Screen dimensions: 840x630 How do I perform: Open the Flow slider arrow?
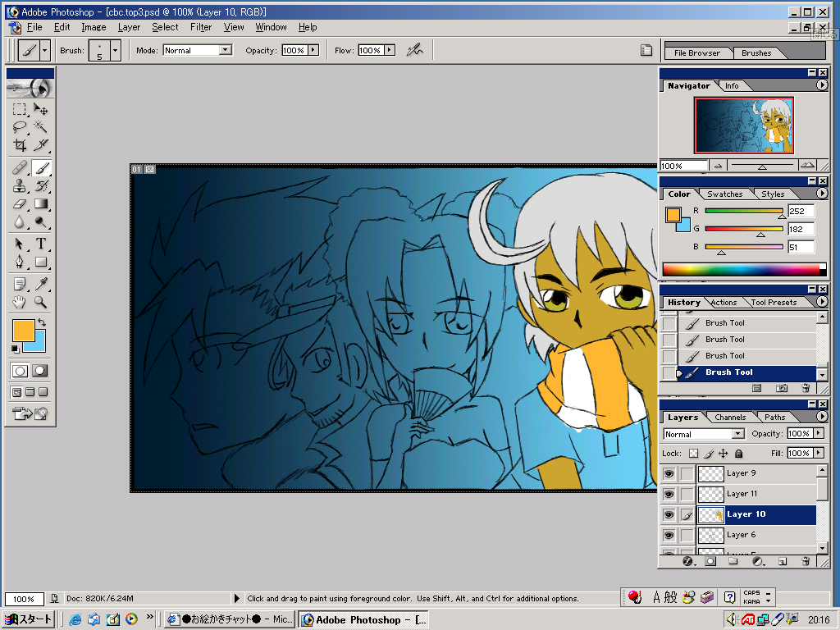[390, 50]
